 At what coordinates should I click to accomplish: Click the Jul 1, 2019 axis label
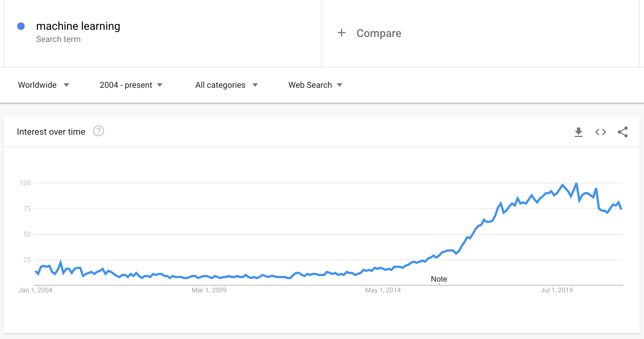[x=557, y=290]
